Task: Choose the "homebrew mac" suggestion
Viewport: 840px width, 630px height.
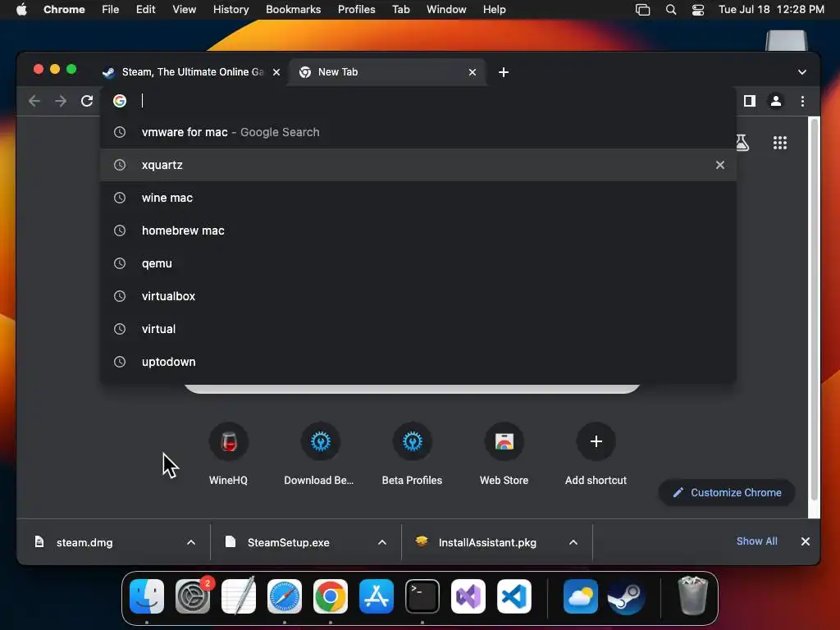Action: click(x=418, y=231)
